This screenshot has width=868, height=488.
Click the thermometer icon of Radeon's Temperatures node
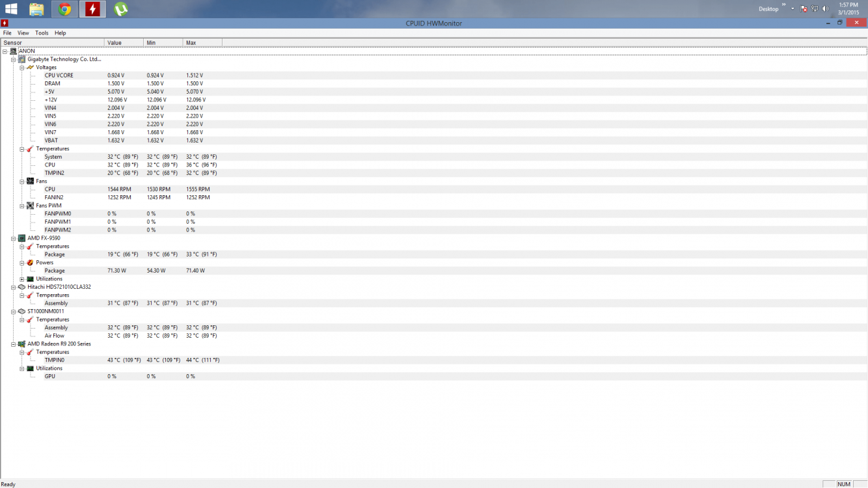pos(30,352)
